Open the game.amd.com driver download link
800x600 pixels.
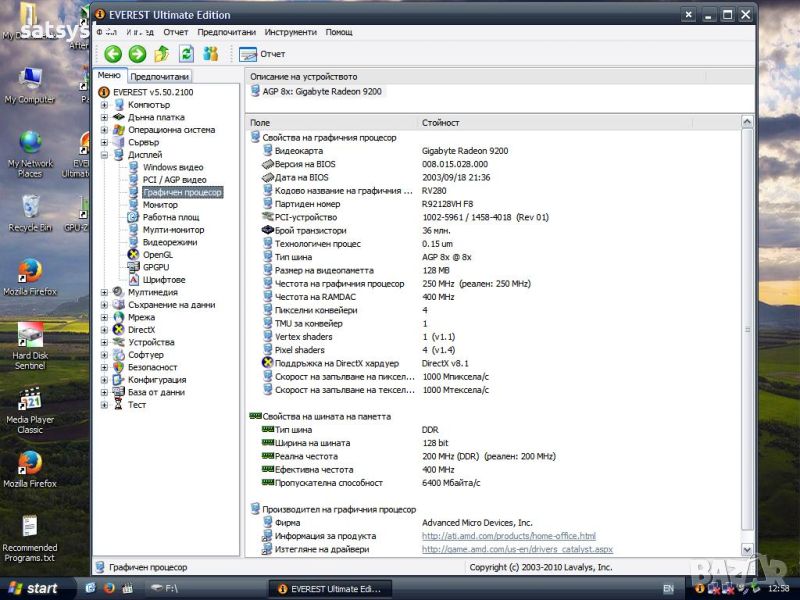coord(517,549)
